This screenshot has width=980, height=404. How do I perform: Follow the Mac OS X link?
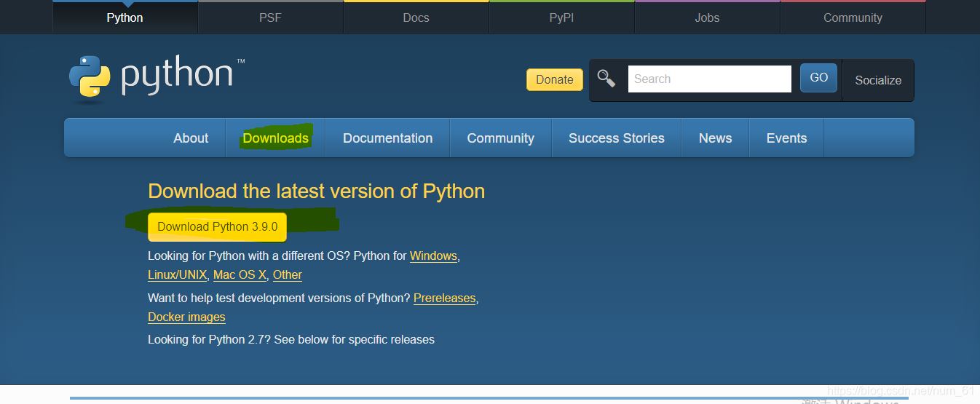pos(240,275)
